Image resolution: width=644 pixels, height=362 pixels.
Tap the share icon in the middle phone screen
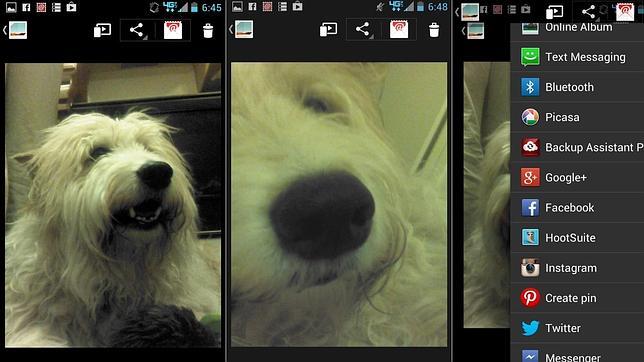[362, 29]
